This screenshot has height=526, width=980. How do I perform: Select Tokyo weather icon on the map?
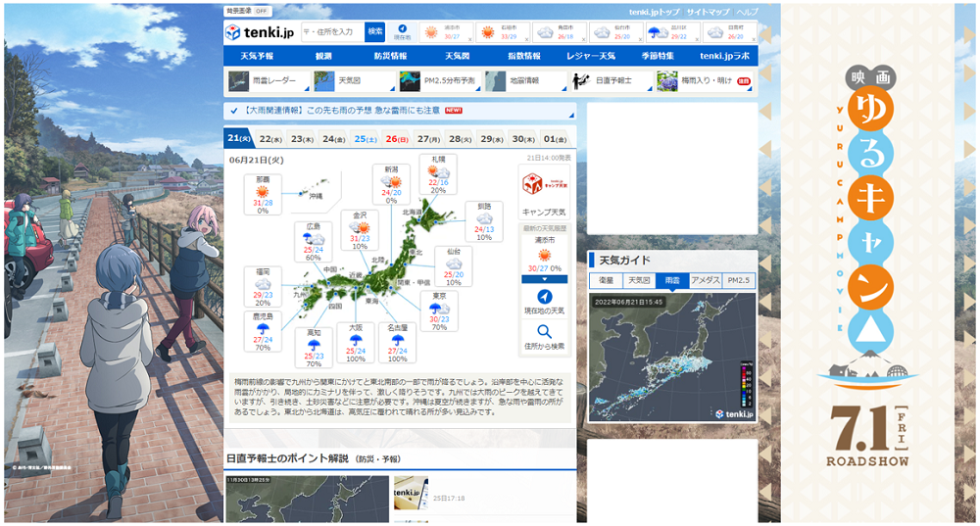(x=439, y=308)
